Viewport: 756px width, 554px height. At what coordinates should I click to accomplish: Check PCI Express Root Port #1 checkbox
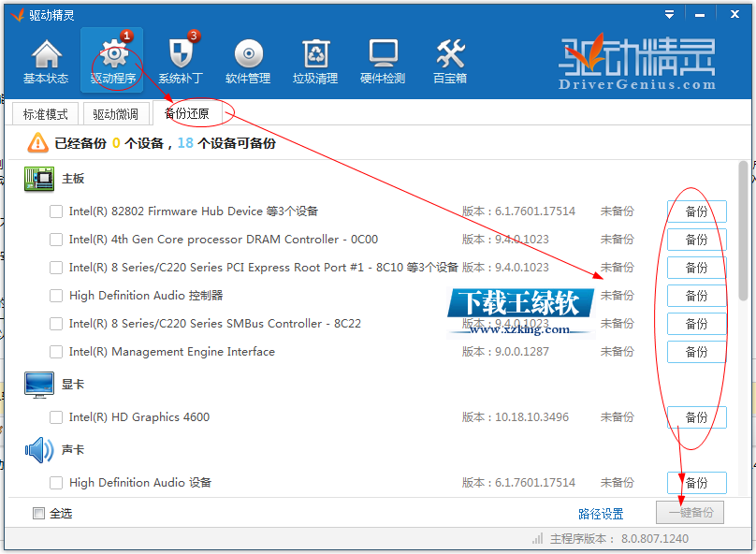[56, 268]
